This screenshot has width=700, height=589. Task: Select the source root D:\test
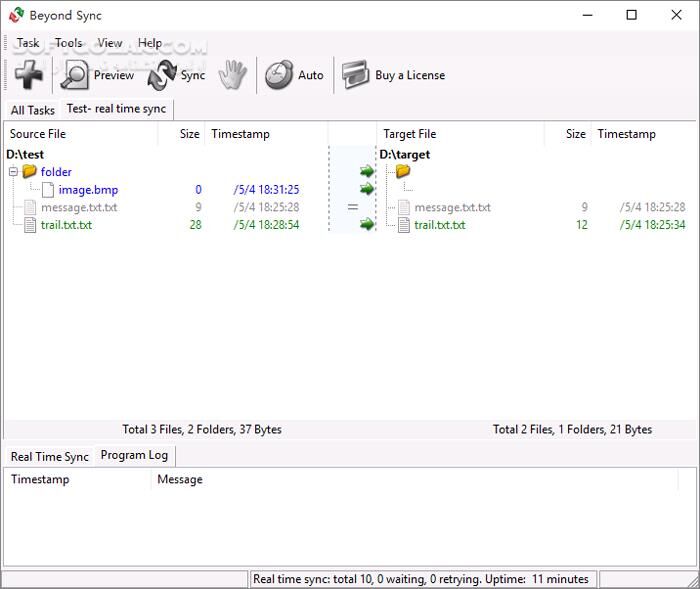pos(25,155)
